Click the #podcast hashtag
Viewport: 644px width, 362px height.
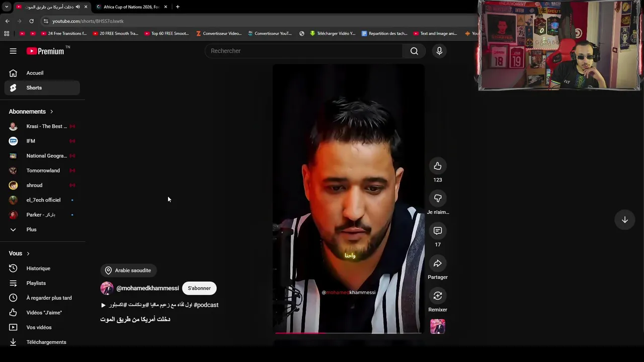tap(206, 305)
